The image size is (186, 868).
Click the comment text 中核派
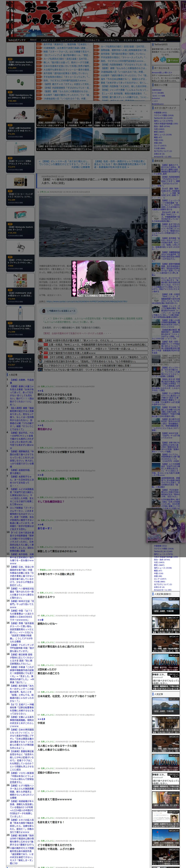pyautogui.click(x=41, y=723)
